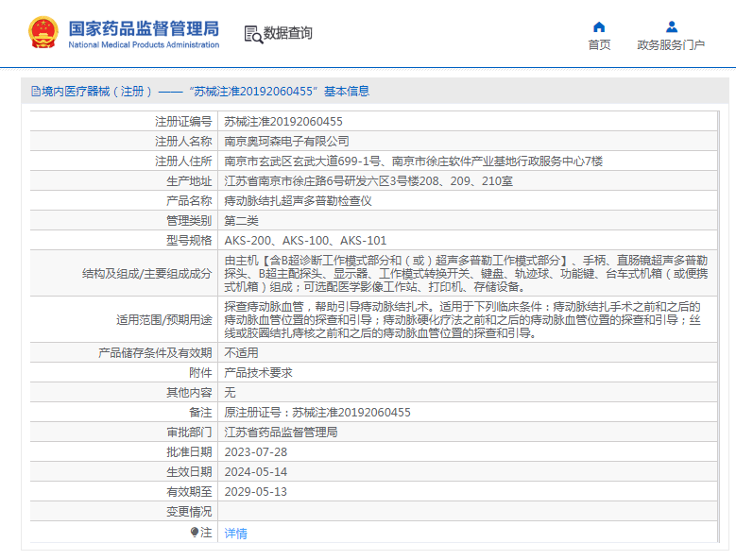Click the 型号规格 row label
736x560 pixels.
pos(189,241)
